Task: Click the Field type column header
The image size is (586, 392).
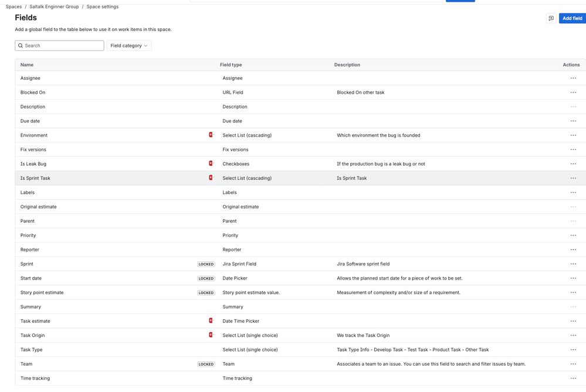Action: [x=231, y=64]
